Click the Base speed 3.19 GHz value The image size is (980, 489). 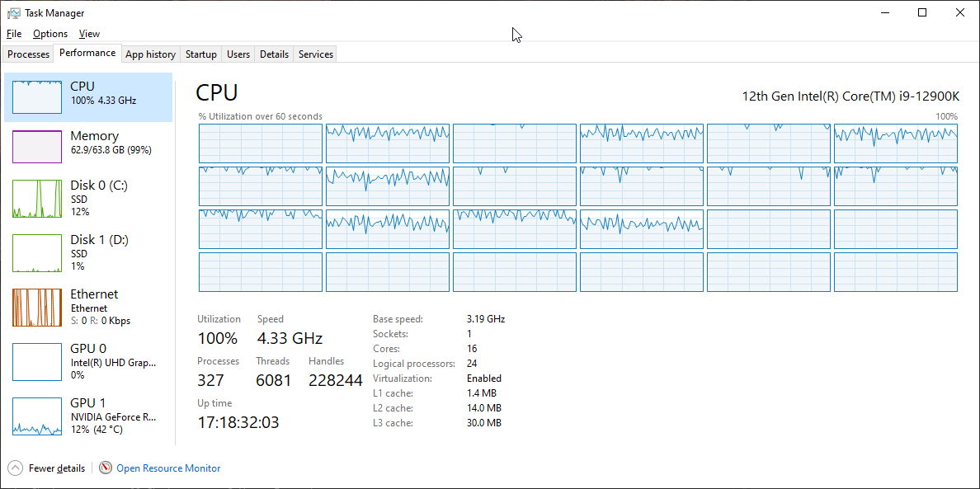point(486,318)
